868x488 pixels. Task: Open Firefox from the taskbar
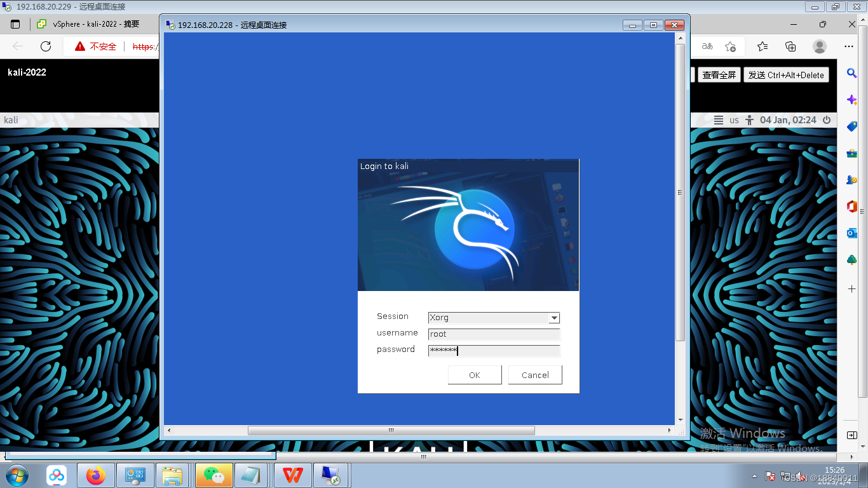click(x=96, y=475)
